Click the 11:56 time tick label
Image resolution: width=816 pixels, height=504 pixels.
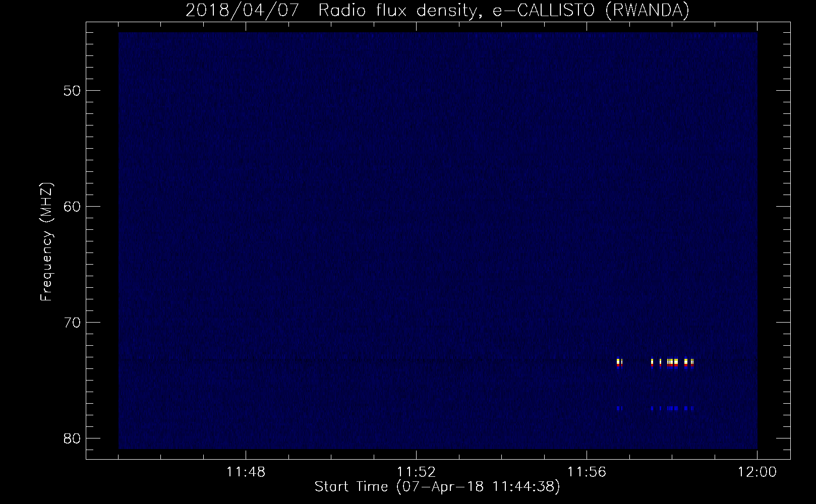pyautogui.click(x=587, y=472)
